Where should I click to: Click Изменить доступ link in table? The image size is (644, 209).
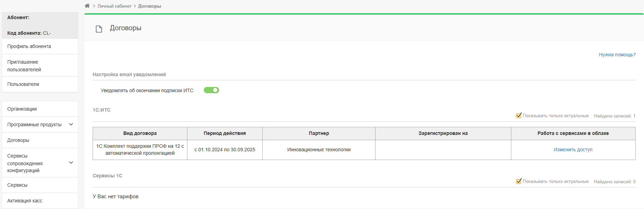click(x=573, y=150)
